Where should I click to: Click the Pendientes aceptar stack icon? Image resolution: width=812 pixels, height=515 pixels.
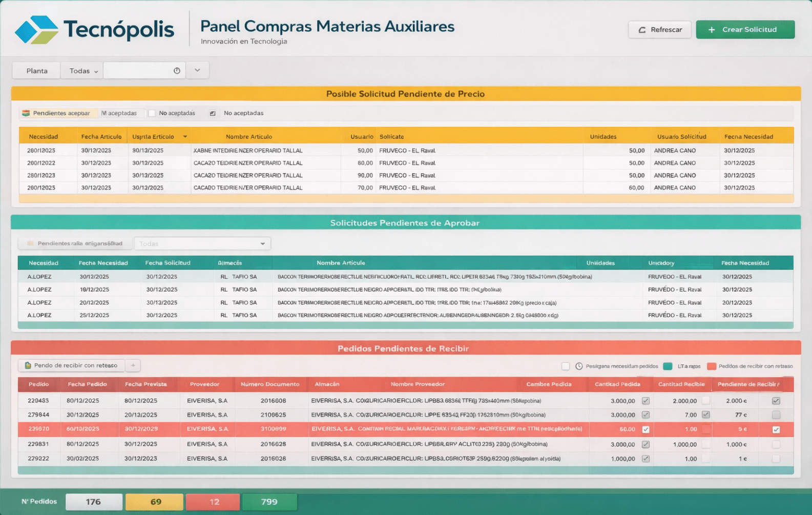click(26, 113)
